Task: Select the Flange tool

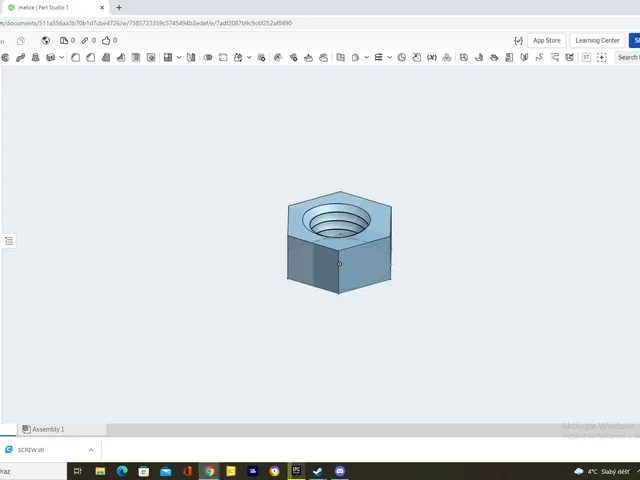Action: tap(479, 58)
